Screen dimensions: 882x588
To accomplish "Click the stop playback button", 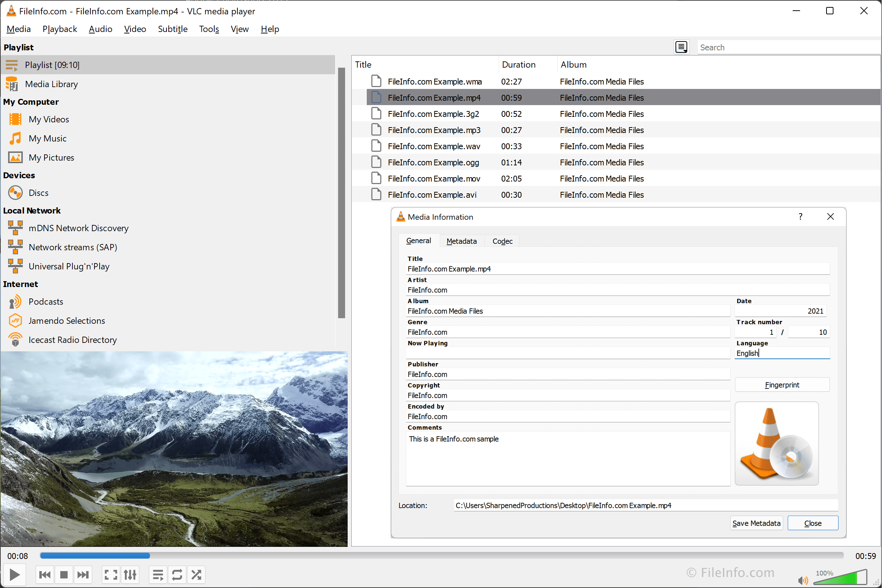I will (x=64, y=575).
